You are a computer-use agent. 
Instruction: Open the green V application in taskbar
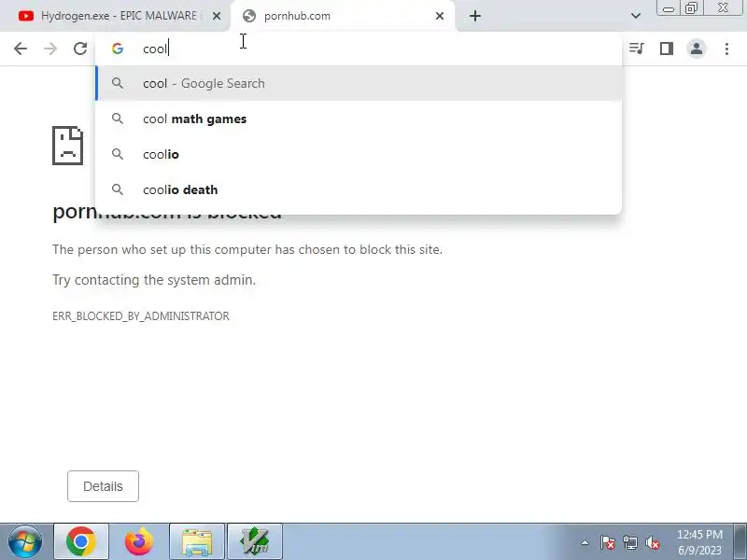pyautogui.click(x=255, y=541)
